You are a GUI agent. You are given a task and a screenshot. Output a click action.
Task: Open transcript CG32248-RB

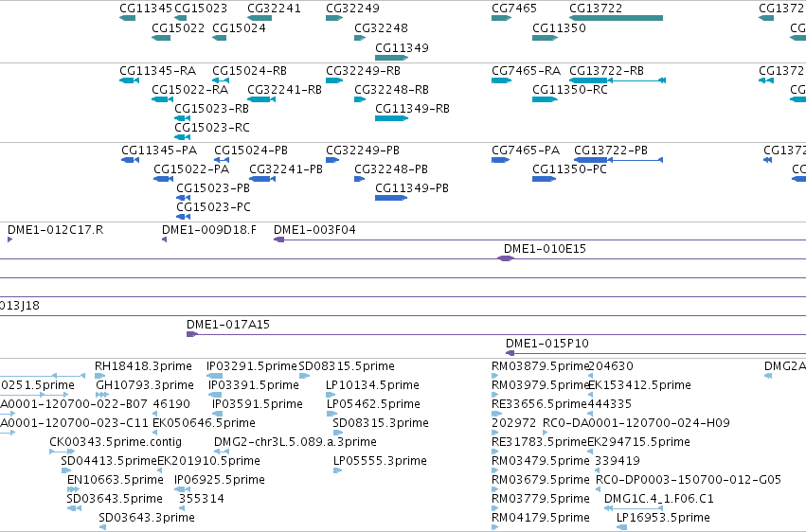tap(391, 90)
